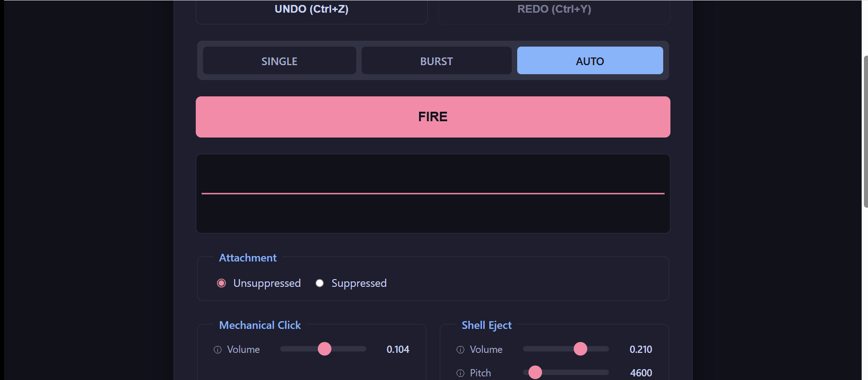The height and width of the screenshot is (380, 868).
Task: Click the REDO (Ctrl+Y) button
Action: coord(554,10)
